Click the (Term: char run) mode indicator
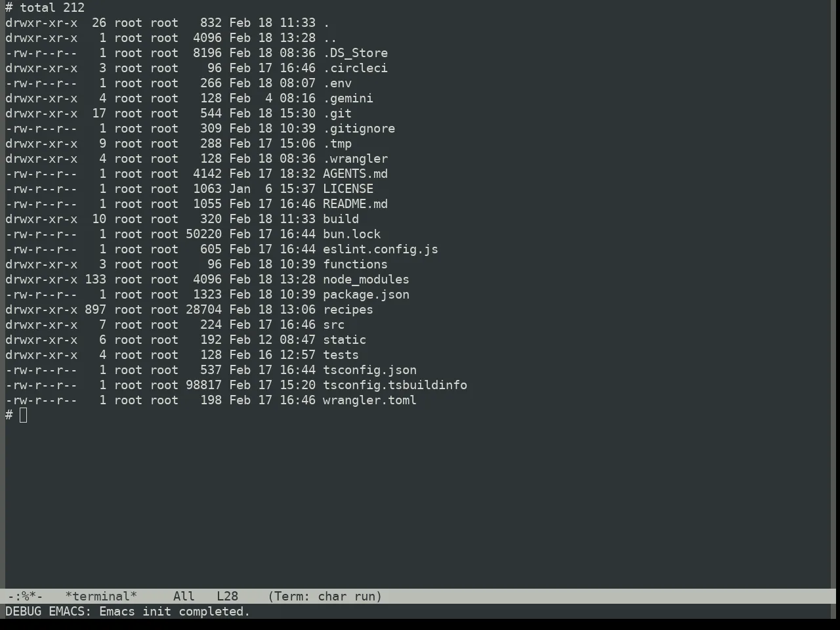 [325, 597]
